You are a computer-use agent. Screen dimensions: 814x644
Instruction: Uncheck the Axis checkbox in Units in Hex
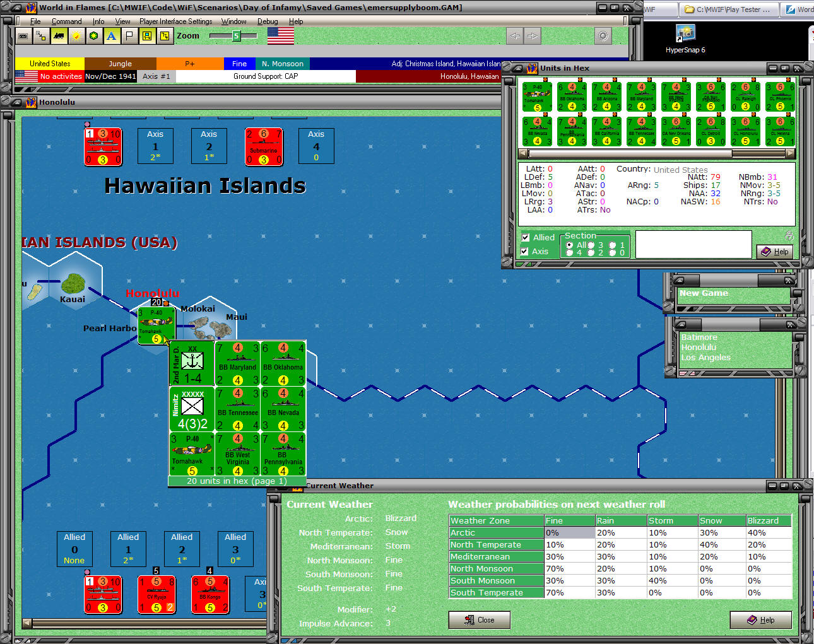pyautogui.click(x=526, y=251)
